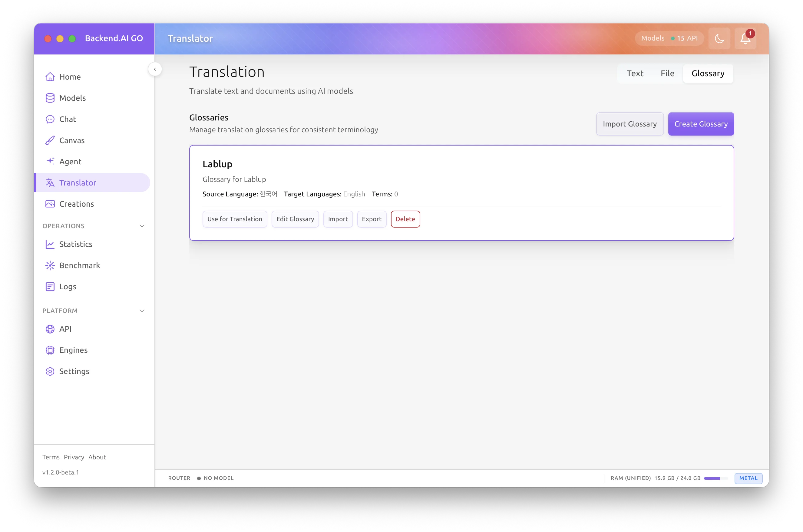Screen dimensions: 803x532
Task: Open Settings via the gear icon
Action: click(x=50, y=371)
